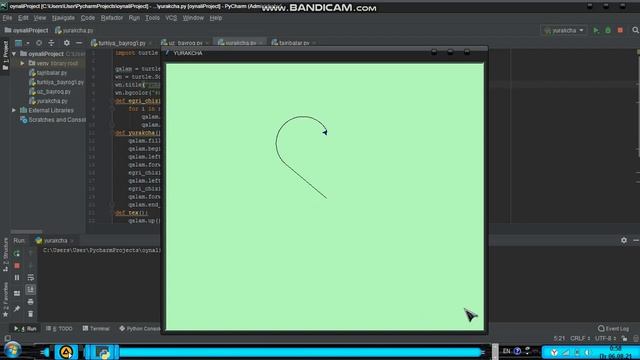The height and width of the screenshot is (360, 640).
Task: Print the Run console output
Action: click(x=31, y=302)
